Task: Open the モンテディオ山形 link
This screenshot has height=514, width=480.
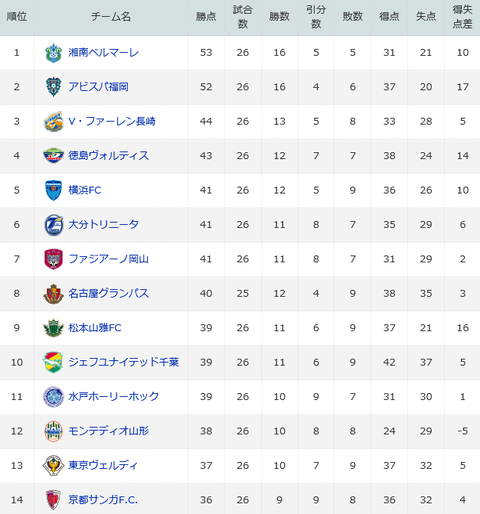Action: tap(109, 431)
